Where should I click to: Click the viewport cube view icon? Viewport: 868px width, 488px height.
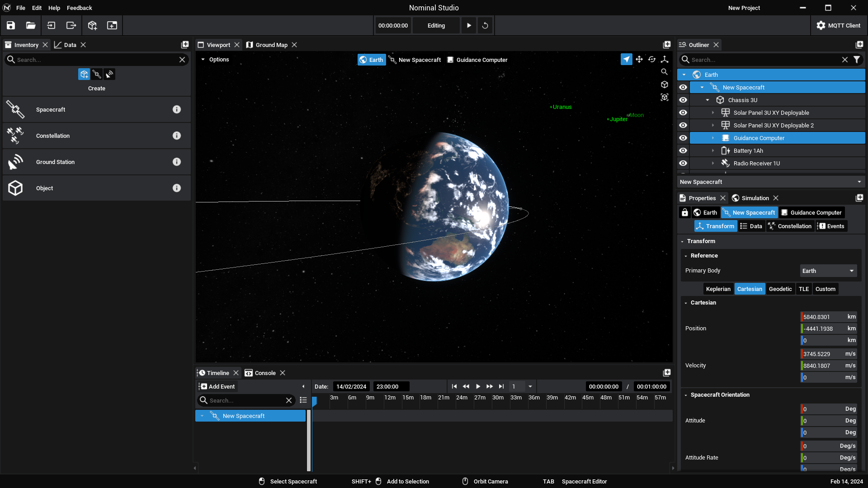coord(665,84)
